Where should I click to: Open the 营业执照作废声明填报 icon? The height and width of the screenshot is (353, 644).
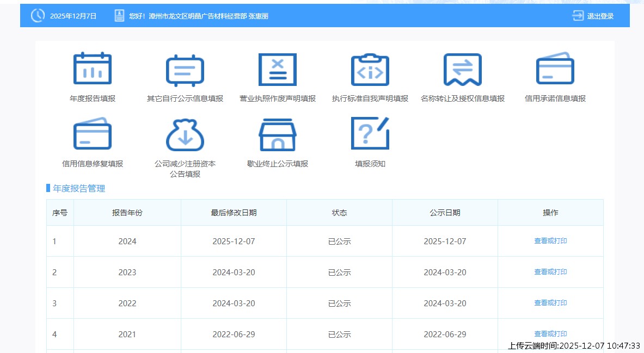[x=278, y=70]
